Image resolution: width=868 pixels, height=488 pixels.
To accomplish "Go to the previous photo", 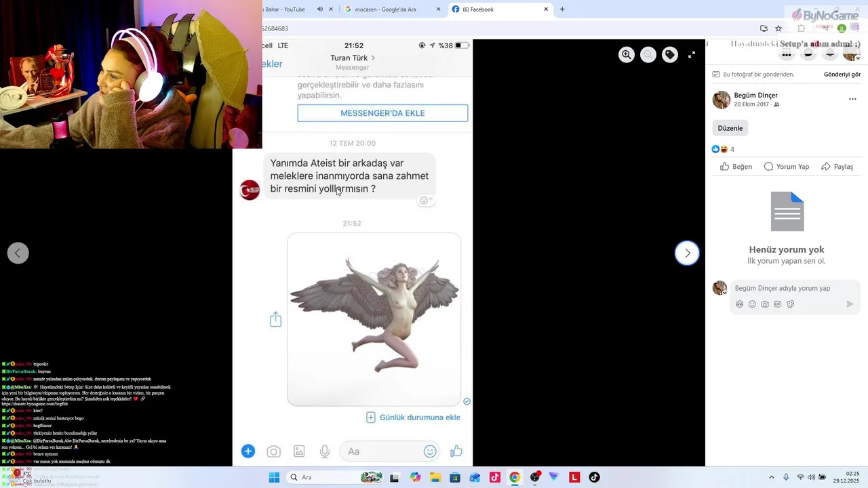I will click(18, 253).
